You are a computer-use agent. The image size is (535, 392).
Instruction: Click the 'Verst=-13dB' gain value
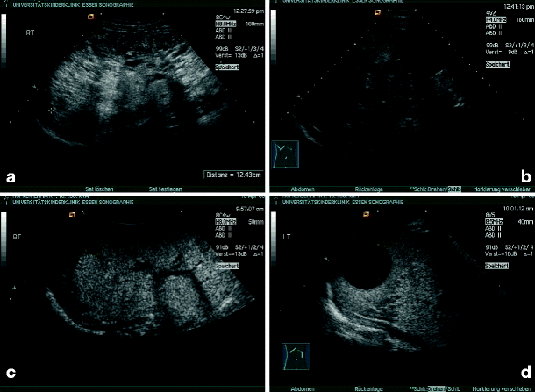click(231, 254)
